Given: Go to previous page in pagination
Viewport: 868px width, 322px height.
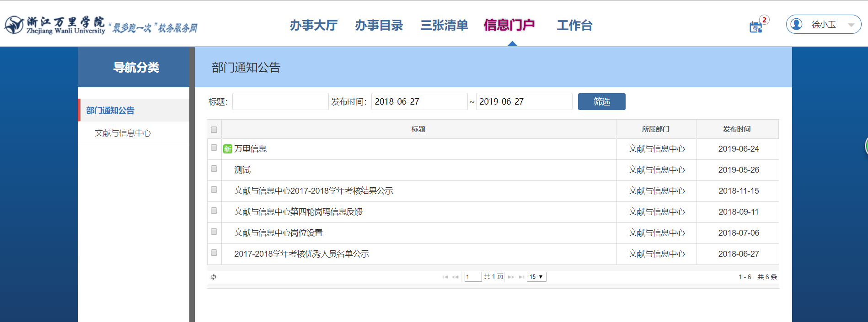Looking at the screenshot, I should pos(455,277).
